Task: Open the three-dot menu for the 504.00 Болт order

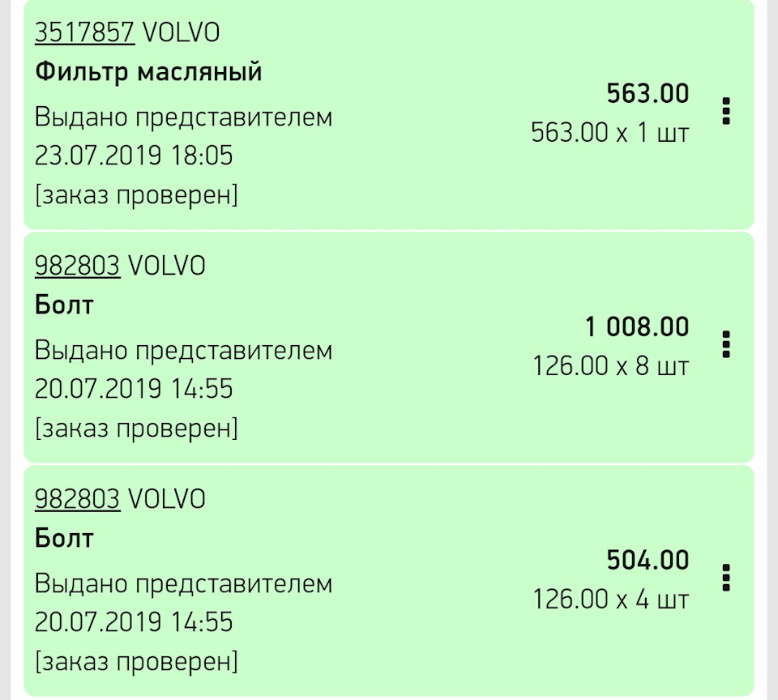Action: coord(726,578)
